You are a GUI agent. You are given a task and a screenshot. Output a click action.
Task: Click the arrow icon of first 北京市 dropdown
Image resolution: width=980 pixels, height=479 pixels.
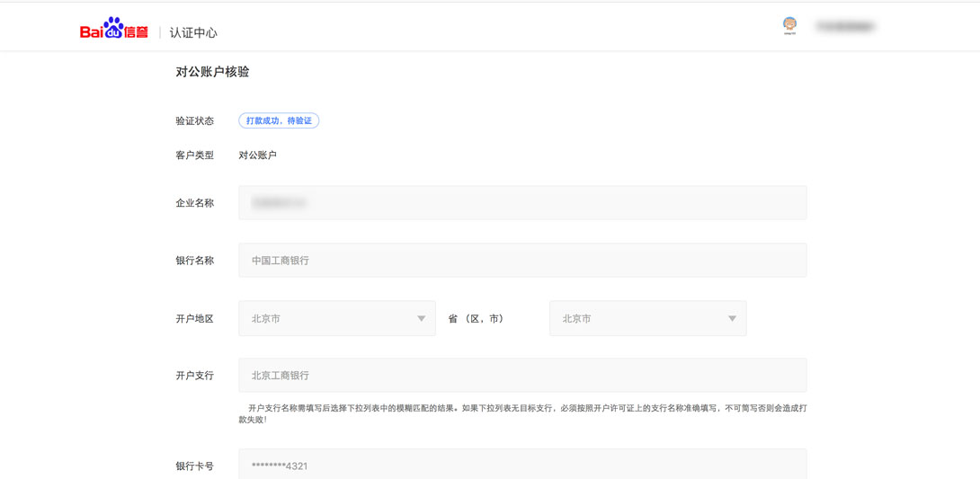tap(421, 318)
